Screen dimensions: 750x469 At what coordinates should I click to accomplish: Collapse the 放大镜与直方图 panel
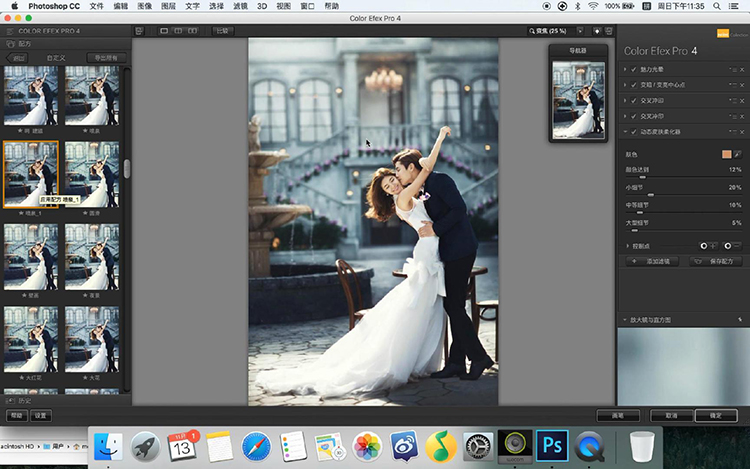tap(625, 320)
